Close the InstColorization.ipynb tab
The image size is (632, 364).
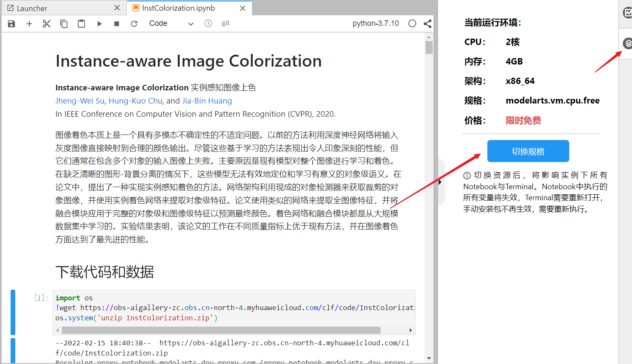[x=243, y=8]
